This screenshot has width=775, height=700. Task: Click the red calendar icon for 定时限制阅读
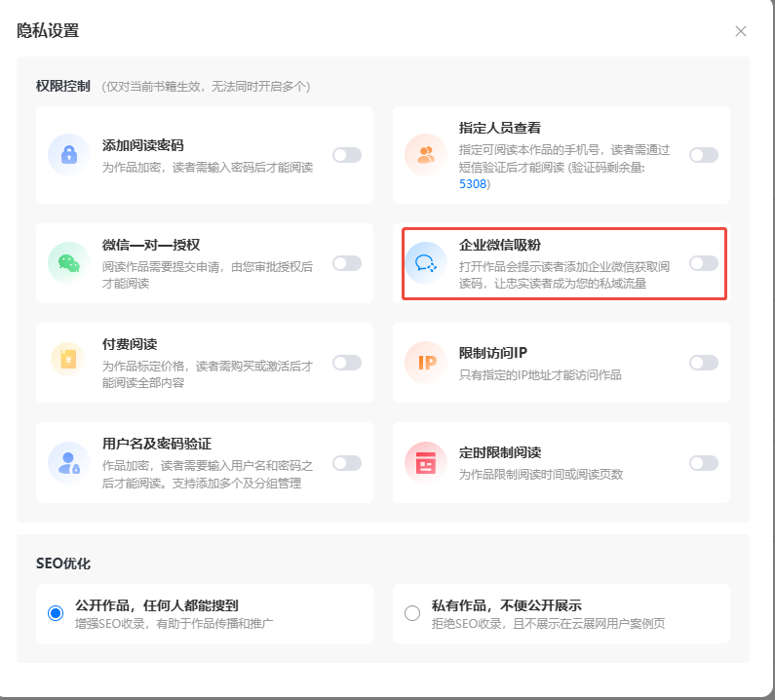[x=425, y=462]
